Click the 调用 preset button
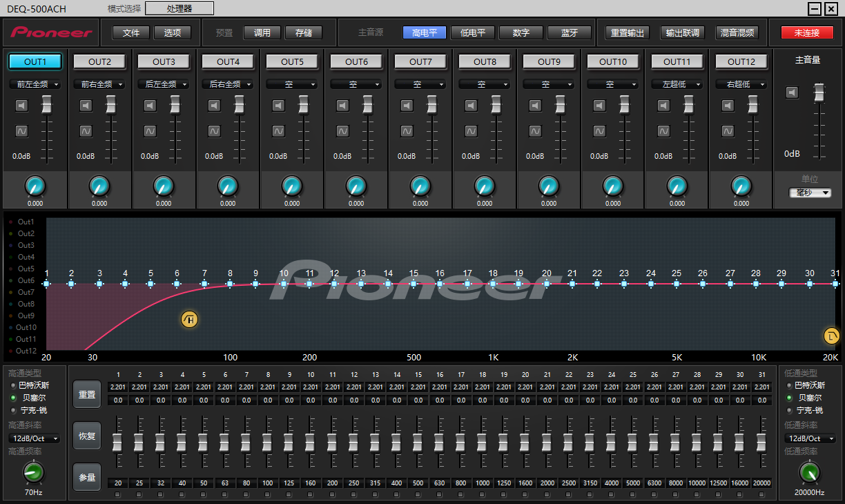This screenshot has width=845, height=504. point(262,32)
